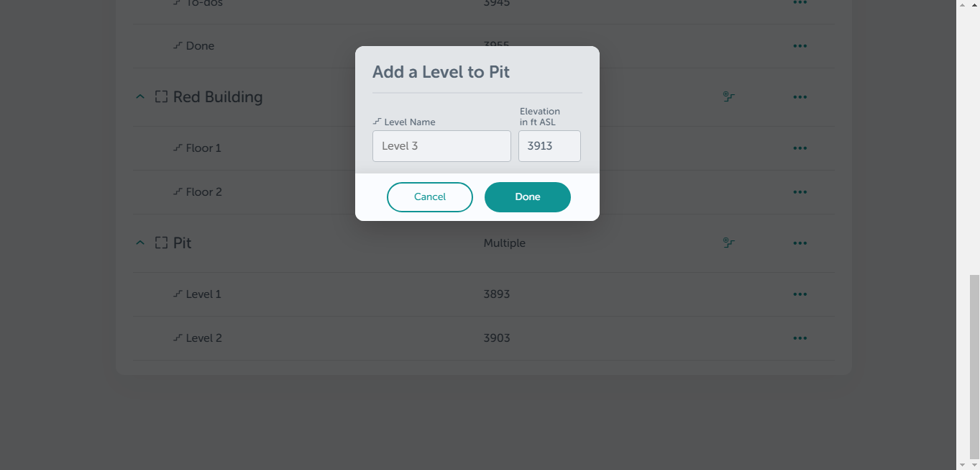Viewport: 980px width, 470px height.
Task: Open the three-dot menu for Level 2
Action: pyautogui.click(x=800, y=338)
